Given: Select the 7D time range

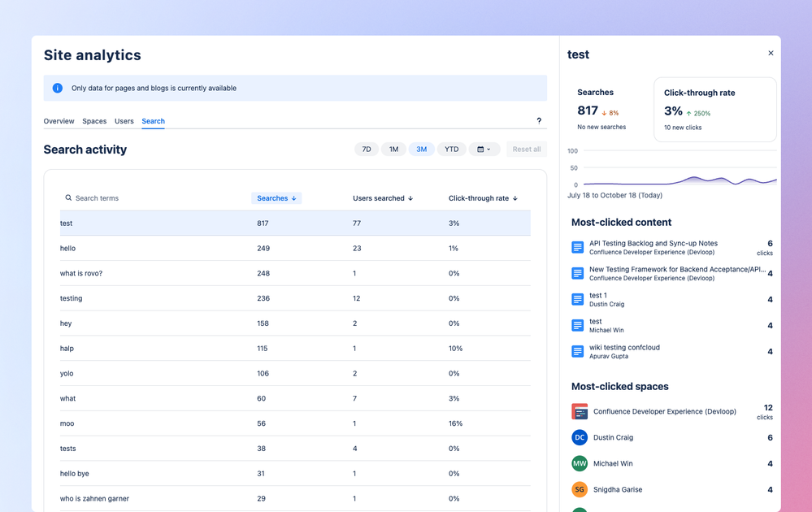Looking at the screenshot, I should tap(366, 149).
